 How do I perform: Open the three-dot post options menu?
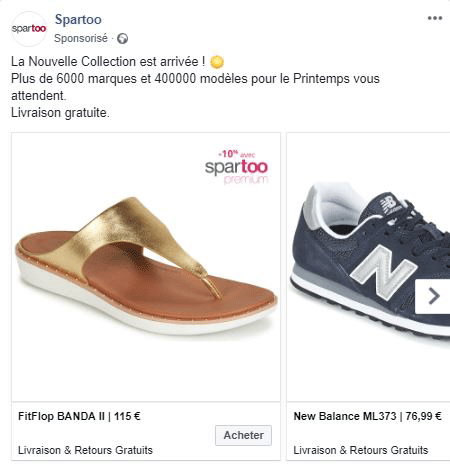[x=435, y=18]
